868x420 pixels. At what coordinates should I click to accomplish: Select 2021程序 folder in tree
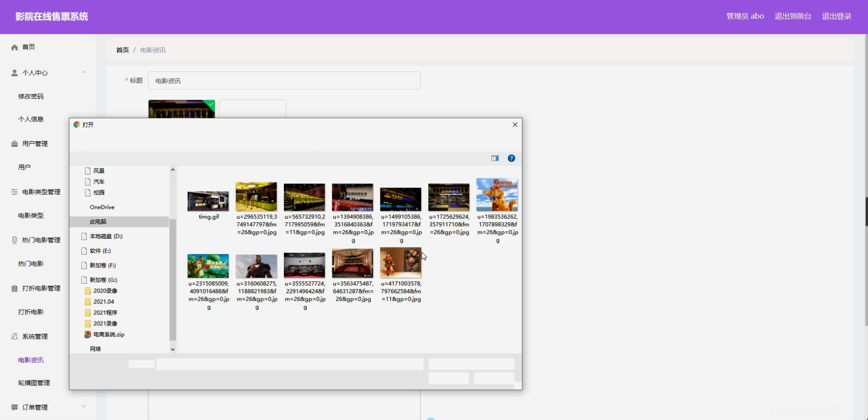[x=105, y=312]
